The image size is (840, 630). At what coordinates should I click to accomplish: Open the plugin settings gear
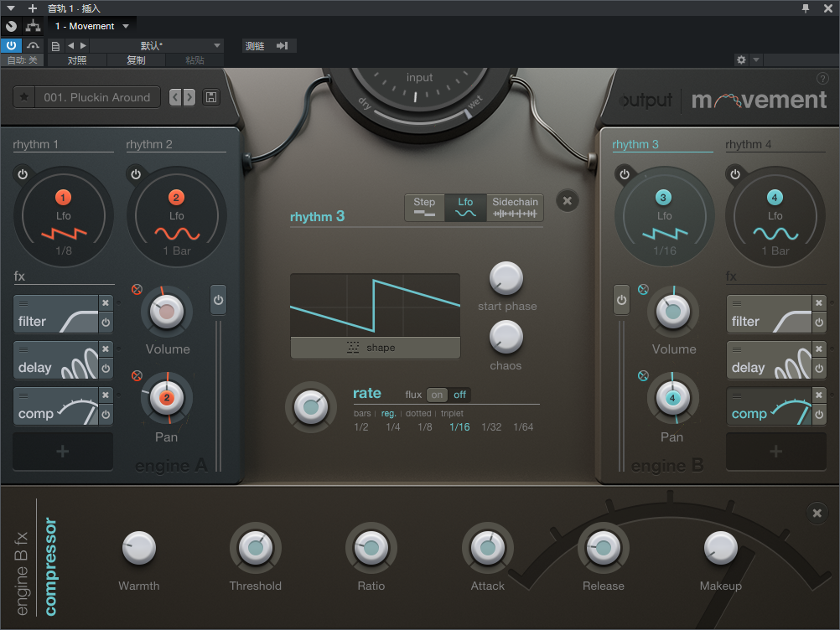tap(741, 60)
